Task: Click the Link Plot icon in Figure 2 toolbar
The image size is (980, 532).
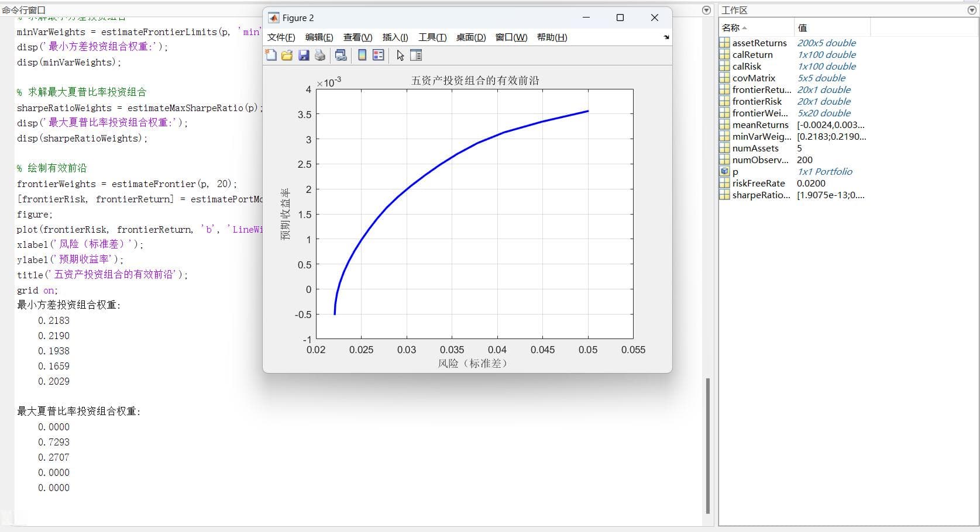Action: (341, 55)
